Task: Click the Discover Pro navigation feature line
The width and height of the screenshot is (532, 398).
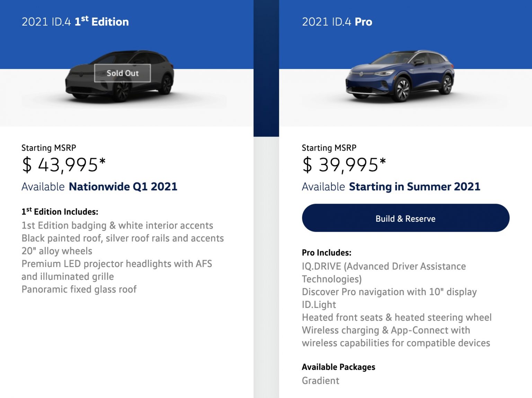Action: point(389,292)
